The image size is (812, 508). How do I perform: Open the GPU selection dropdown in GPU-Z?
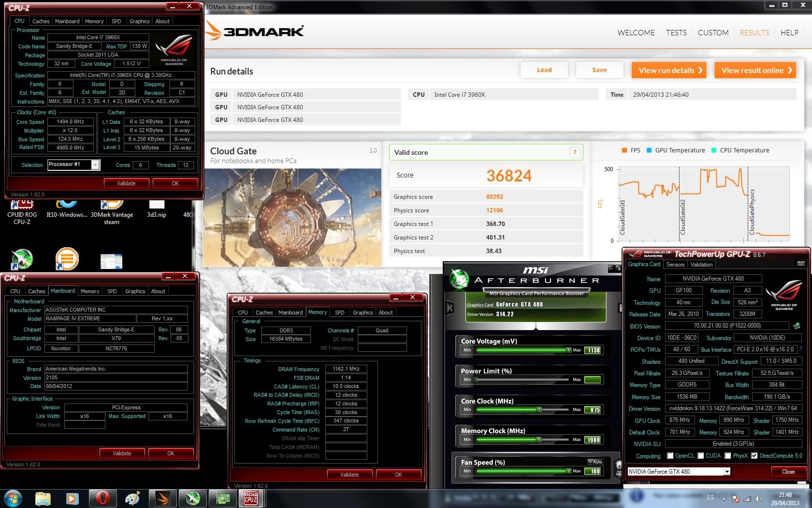(x=726, y=471)
